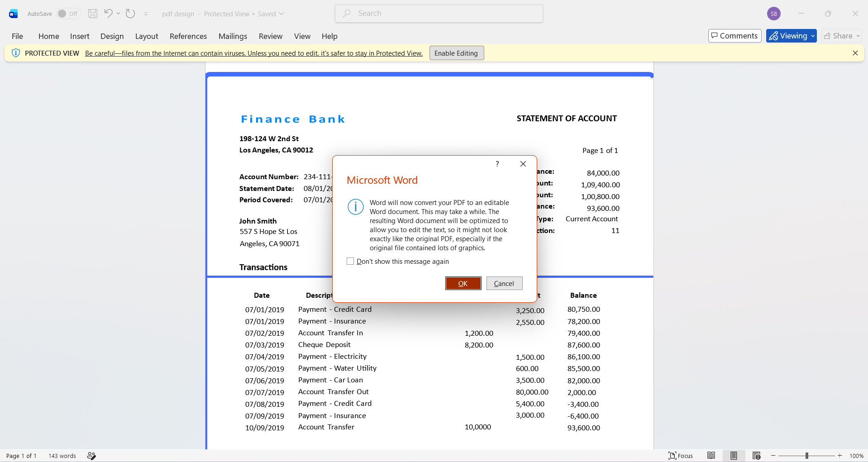Screen dimensions: 868x462
Task: Open the Viewing mode dropdown
Action: pos(791,36)
